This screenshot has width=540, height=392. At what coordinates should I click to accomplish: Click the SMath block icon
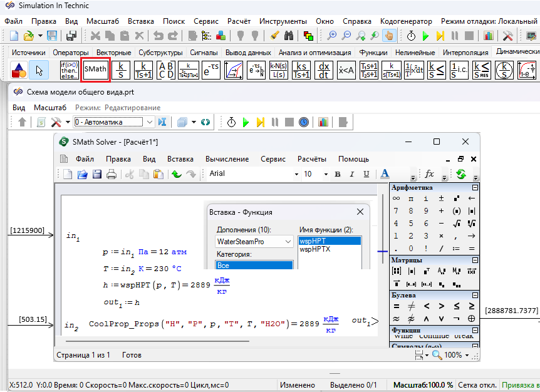(x=96, y=70)
